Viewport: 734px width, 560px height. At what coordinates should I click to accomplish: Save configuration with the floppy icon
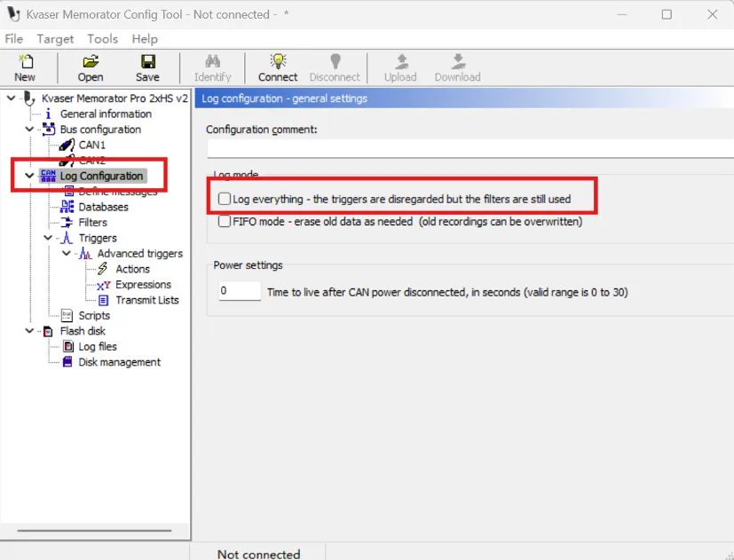[x=148, y=61]
